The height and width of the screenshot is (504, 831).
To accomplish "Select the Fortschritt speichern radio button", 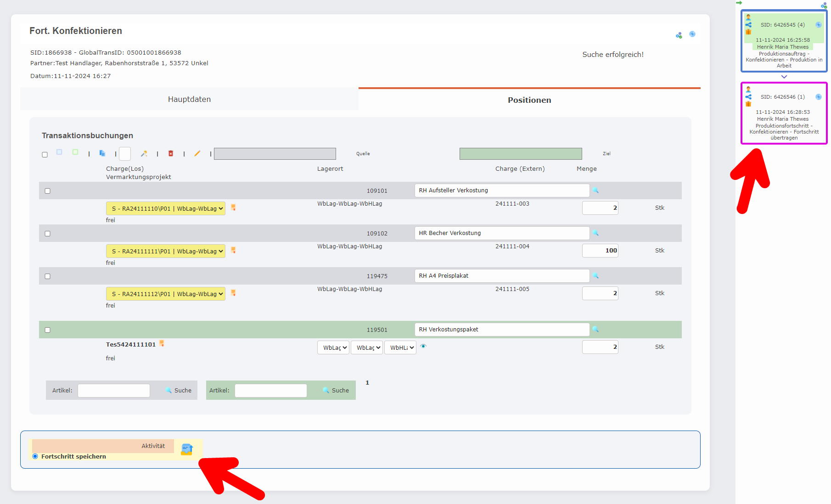I will tap(35, 456).
